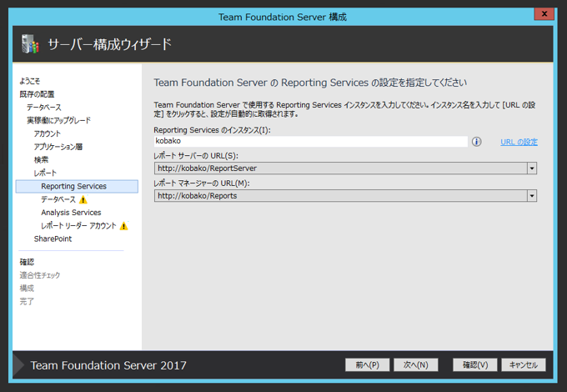Select 確認 in the navigation
567x392 pixels.
coord(27,262)
